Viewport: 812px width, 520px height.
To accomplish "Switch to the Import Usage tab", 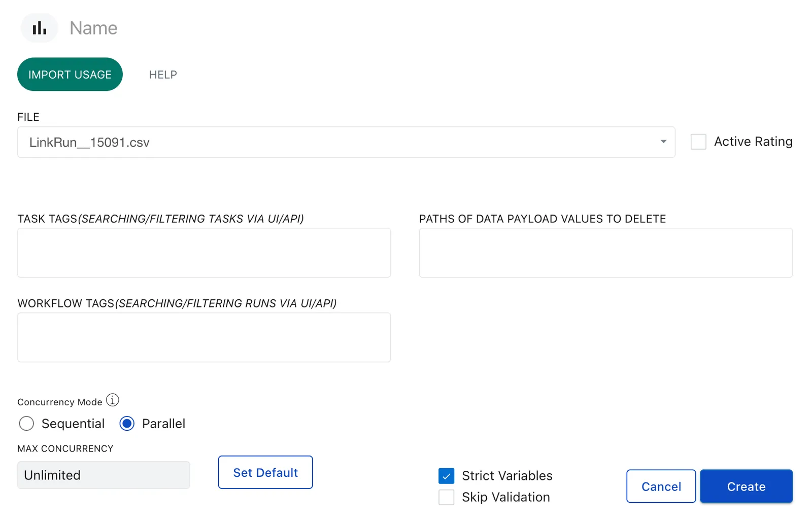I will tap(70, 75).
